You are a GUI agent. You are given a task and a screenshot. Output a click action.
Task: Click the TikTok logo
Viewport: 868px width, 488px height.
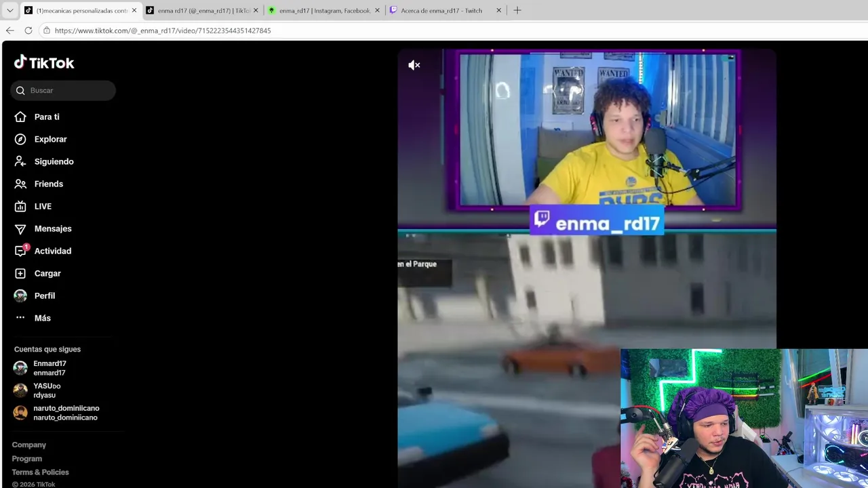(x=44, y=63)
